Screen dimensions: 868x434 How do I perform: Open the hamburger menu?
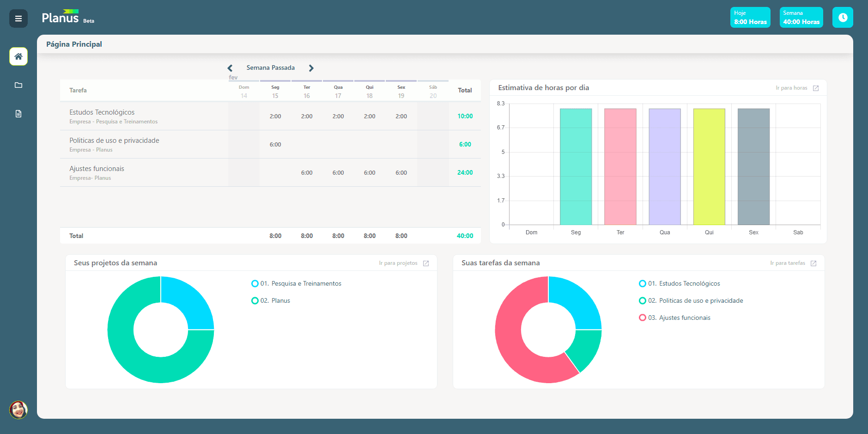click(x=18, y=18)
